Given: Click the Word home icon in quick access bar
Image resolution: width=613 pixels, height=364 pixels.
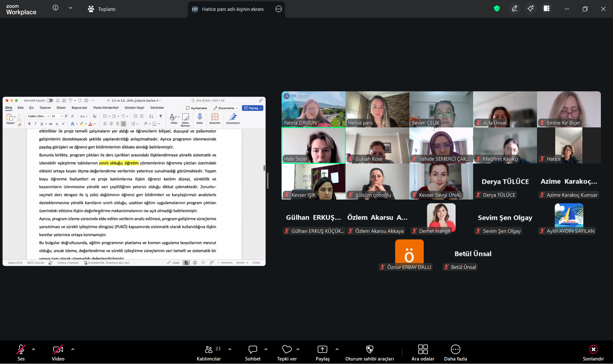Looking at the screenshot, I should click(x=58, y=101).
